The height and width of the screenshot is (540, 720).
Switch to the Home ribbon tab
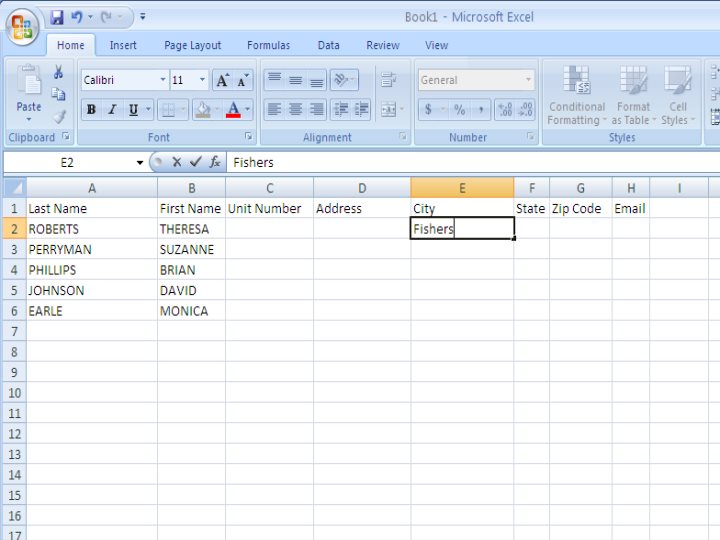(71, 45)
